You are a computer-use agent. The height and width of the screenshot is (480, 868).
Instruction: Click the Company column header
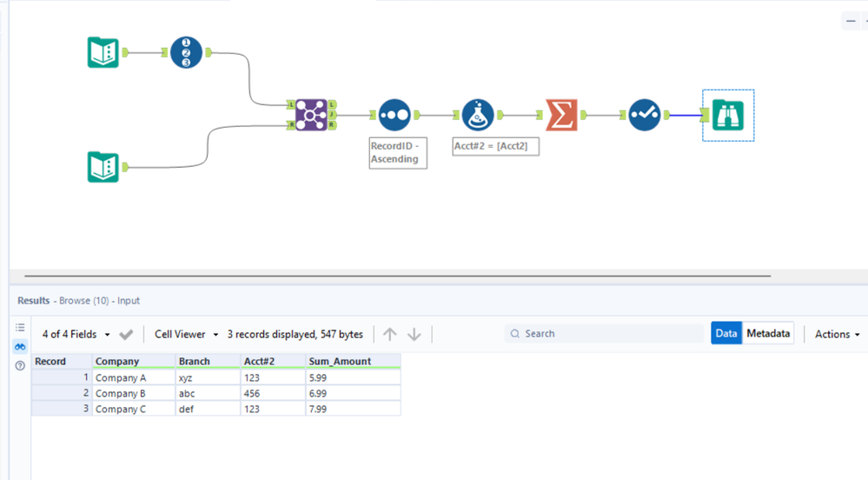pyautogui.click(x=134, y=362)
